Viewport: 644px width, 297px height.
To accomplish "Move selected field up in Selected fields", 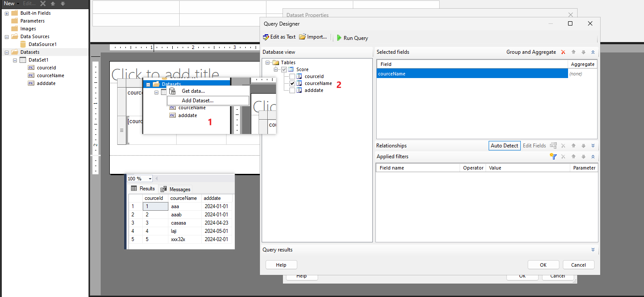I will coord(573,52).
